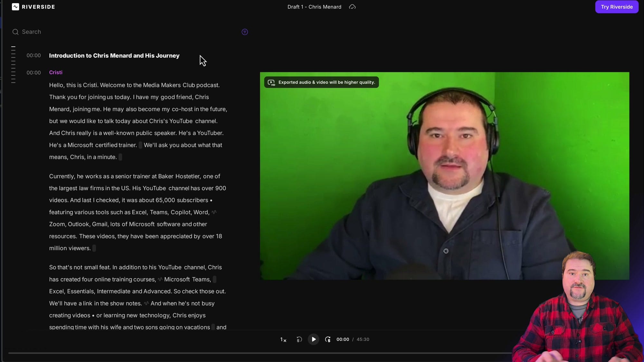Open the transcript filter options
The height and width of the screenshot is (362, 644).
[244, 32]
